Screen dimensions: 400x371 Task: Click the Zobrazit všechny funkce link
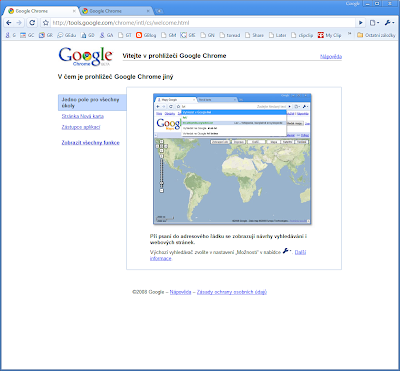pos(91,143)
